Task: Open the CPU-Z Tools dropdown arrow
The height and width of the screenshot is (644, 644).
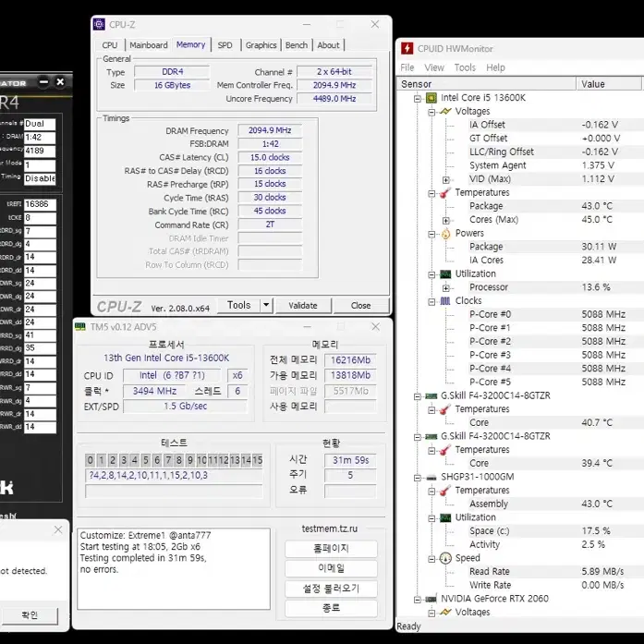Action: 266,305
